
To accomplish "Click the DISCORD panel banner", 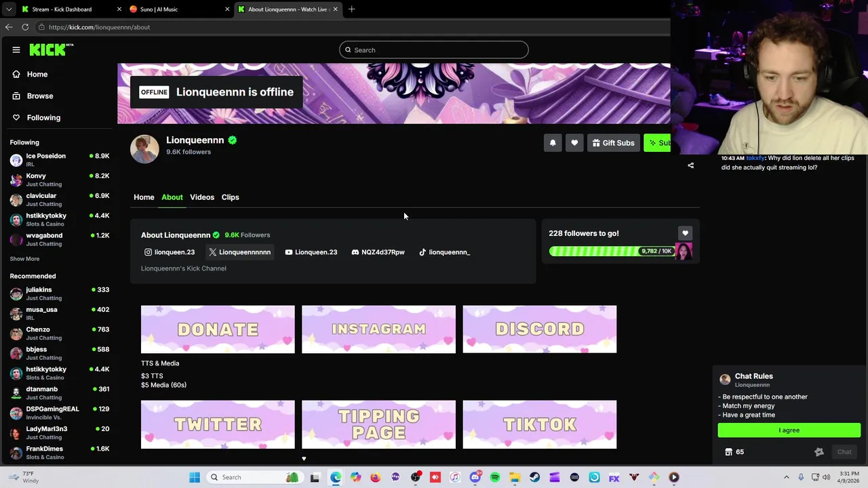I will pyautogui.click(x=540, y=329).
